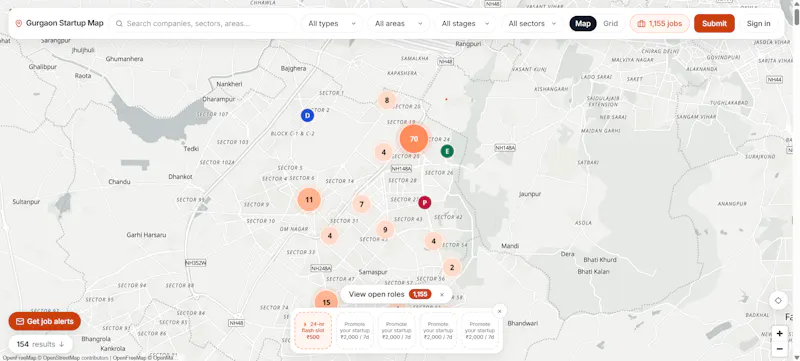This screenshot has width=800, height=361.
Task: Expand the All types dropdown
Action: tap(332, 23)
